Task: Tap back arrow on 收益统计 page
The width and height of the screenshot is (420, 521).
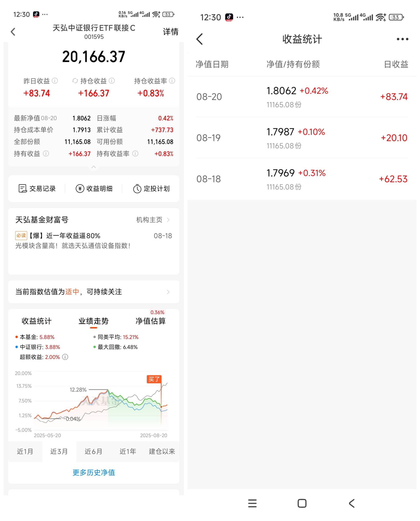Action: pos(200,39)
